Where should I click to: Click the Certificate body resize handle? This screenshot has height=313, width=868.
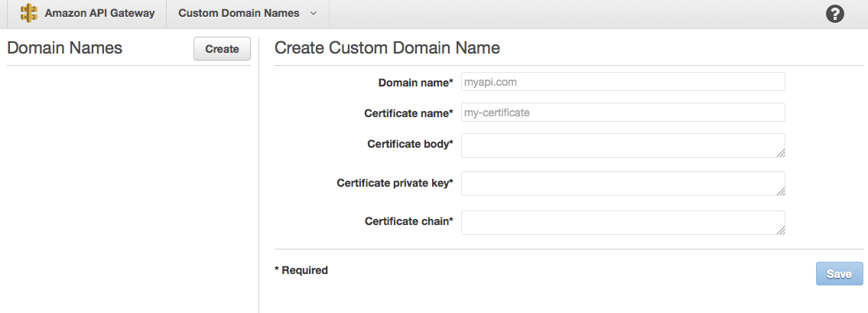(780, 153)
